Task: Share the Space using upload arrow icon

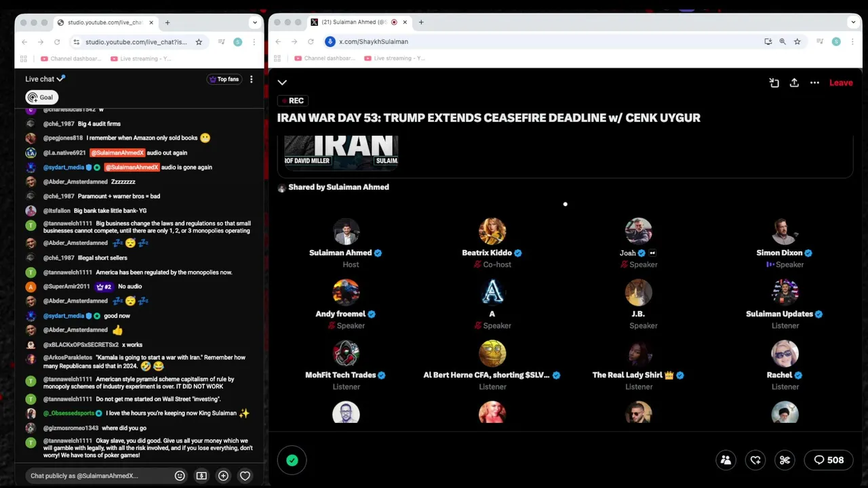Action: pyautogui.click(x=794, y=83)
